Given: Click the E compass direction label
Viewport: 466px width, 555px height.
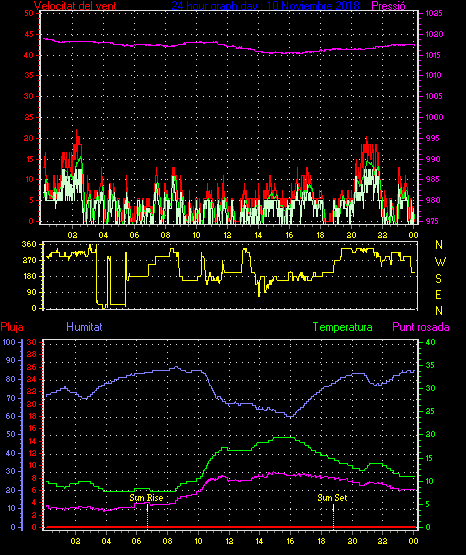Looking at the screenshot, I should pos(438,294).
